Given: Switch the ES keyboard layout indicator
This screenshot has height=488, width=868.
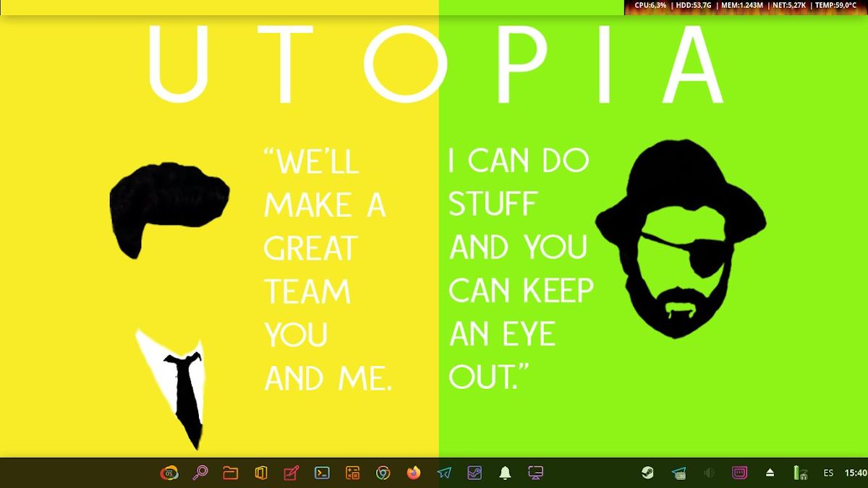Looking at the screenshot, I should (829, 473).
